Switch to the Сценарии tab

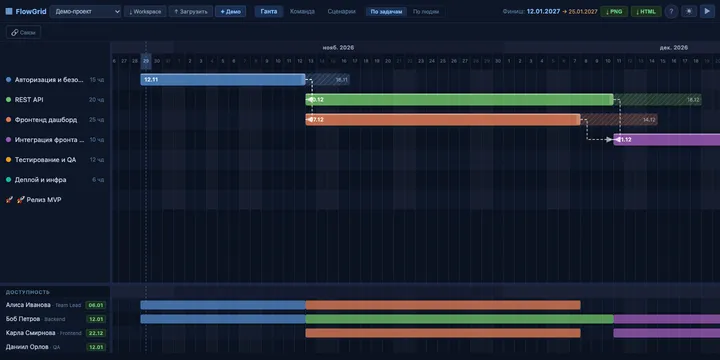342,11
